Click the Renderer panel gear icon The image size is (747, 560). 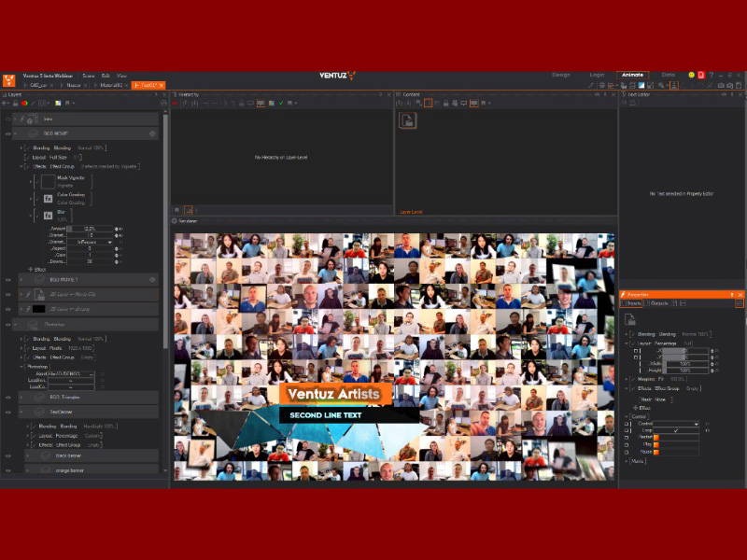click(x=175, y=221)
